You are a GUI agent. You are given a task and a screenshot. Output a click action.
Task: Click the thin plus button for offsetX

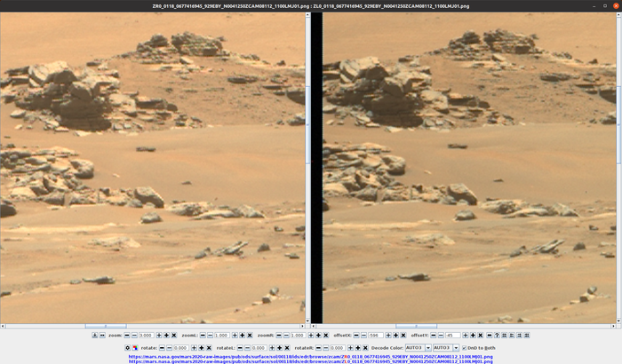point(388,336)
